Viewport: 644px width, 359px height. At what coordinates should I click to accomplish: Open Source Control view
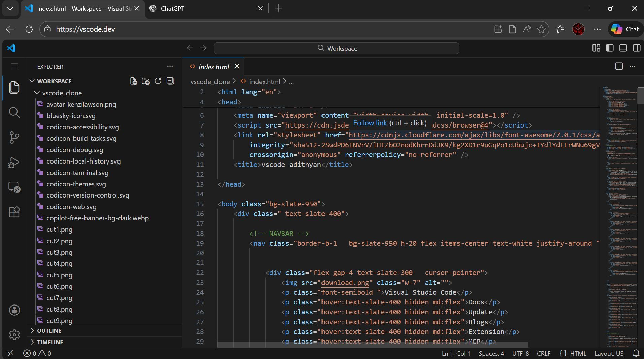coord(14,137)
